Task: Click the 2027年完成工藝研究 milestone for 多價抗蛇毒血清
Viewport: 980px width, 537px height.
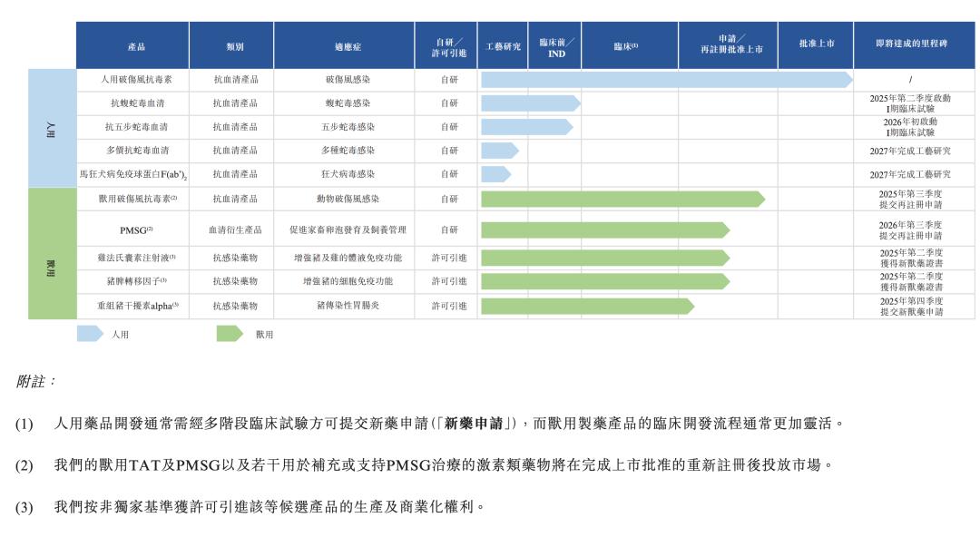Action: (910, 151)
